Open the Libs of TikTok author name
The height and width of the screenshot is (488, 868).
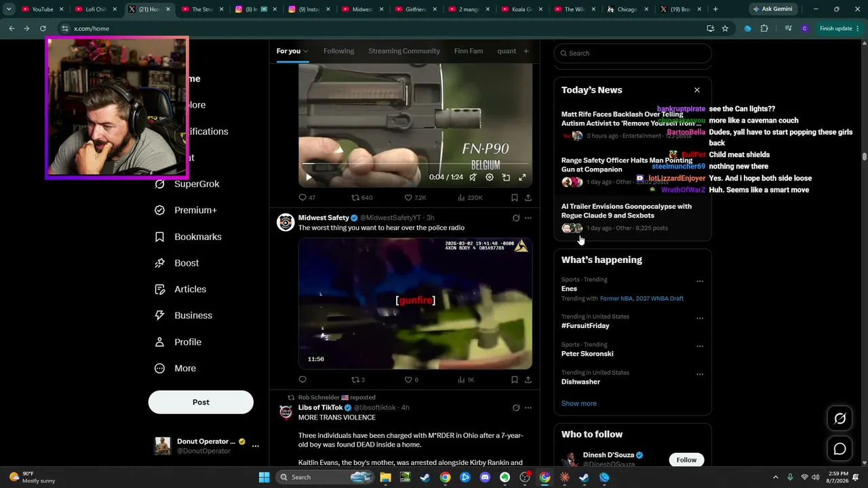tap(320, 407)
